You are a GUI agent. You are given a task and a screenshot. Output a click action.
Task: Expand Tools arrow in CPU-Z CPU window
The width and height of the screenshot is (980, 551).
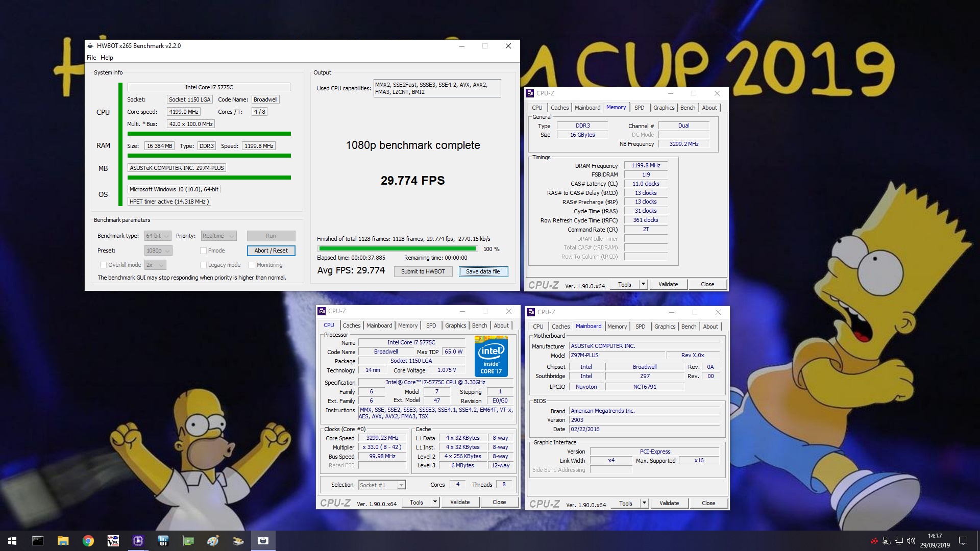[435, 502]
